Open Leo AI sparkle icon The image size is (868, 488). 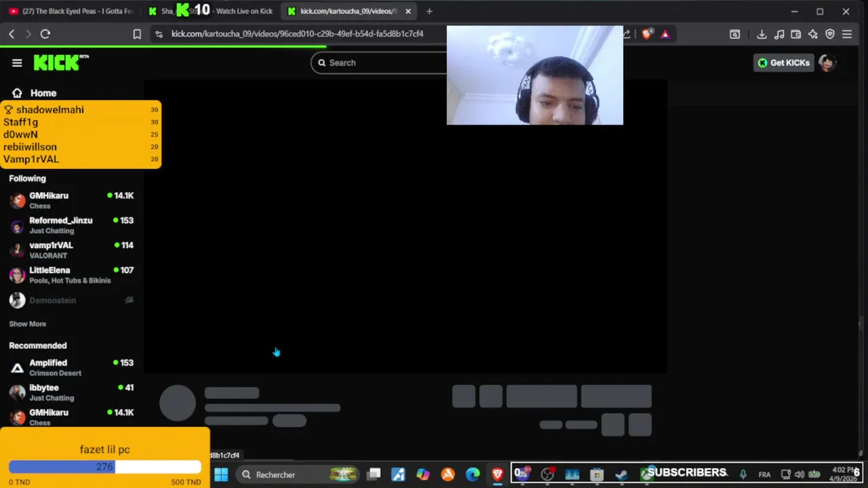point(813,34)
